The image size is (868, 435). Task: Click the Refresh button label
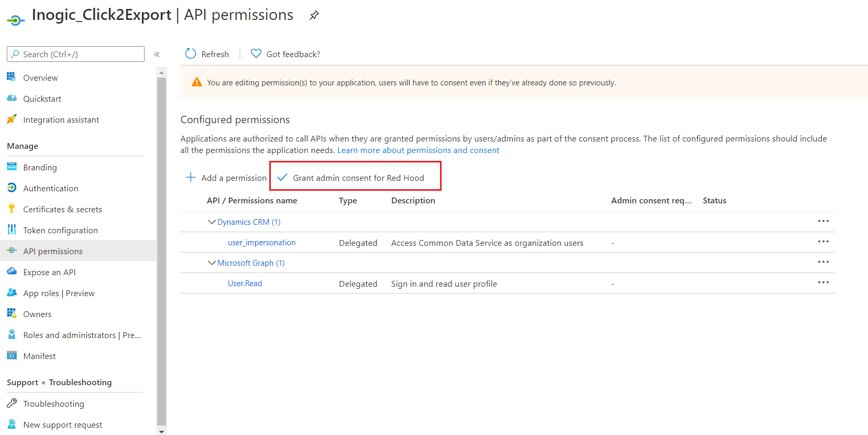click(x=215, y=55)
